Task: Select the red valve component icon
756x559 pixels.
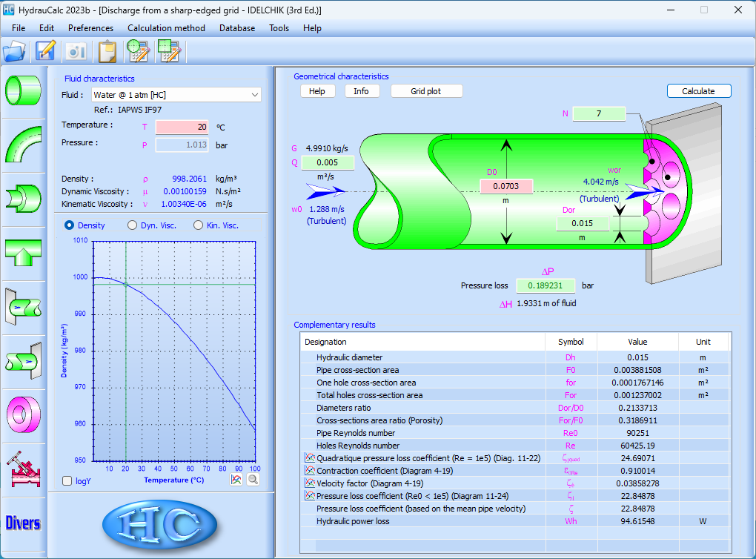Action: coord(23,469)
